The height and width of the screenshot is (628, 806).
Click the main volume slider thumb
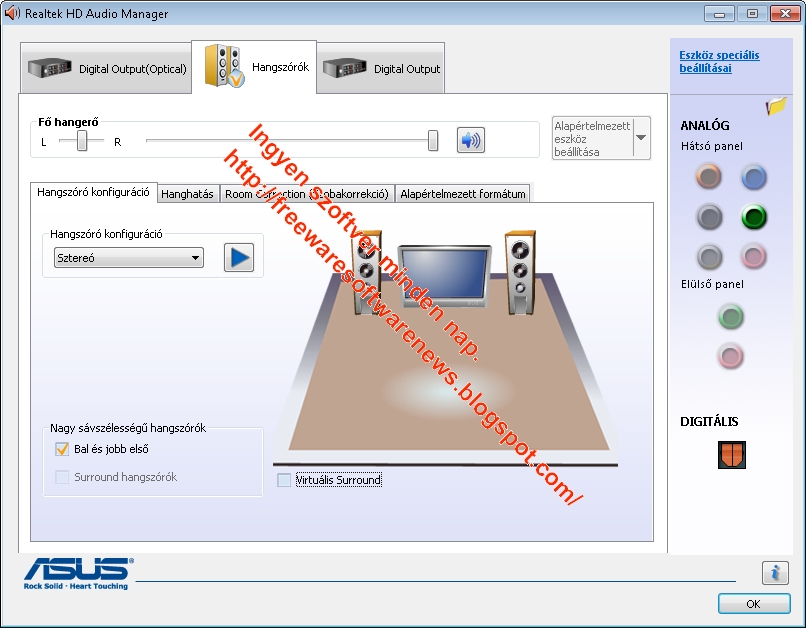pos(433,140)
